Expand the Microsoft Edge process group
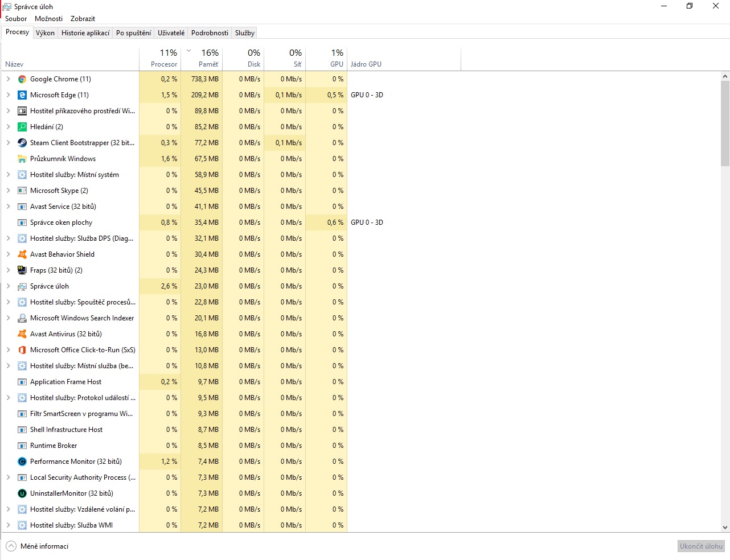 point(8,95)
